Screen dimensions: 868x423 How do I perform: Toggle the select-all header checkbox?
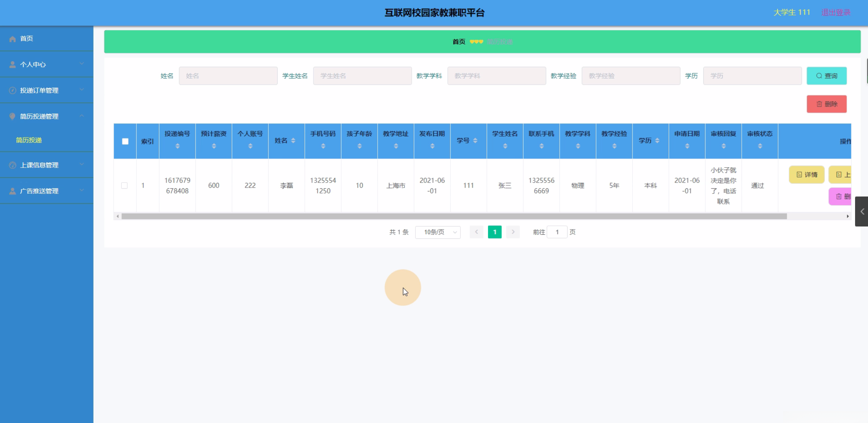(x=125, y=141)
